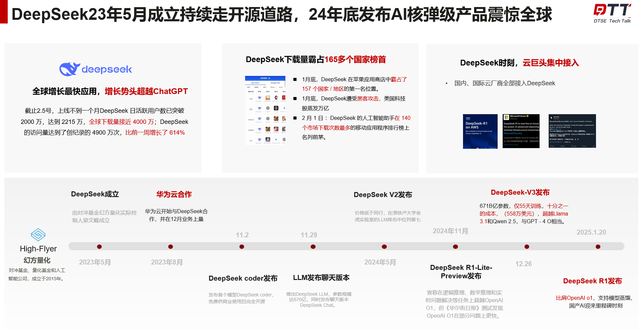Click the description '华为云开始与DeepSeek合作'
Viewport: 644px width, 330px height.
176,215
